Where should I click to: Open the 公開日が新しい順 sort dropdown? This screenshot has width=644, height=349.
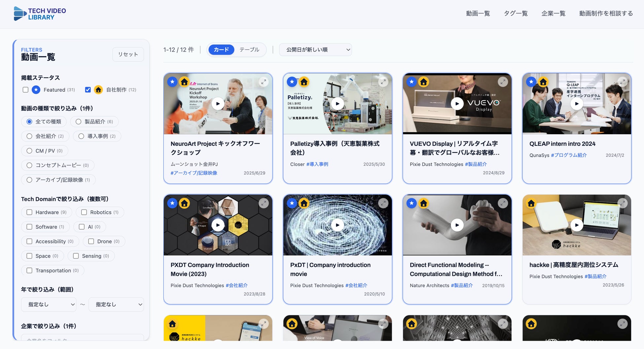315,50
